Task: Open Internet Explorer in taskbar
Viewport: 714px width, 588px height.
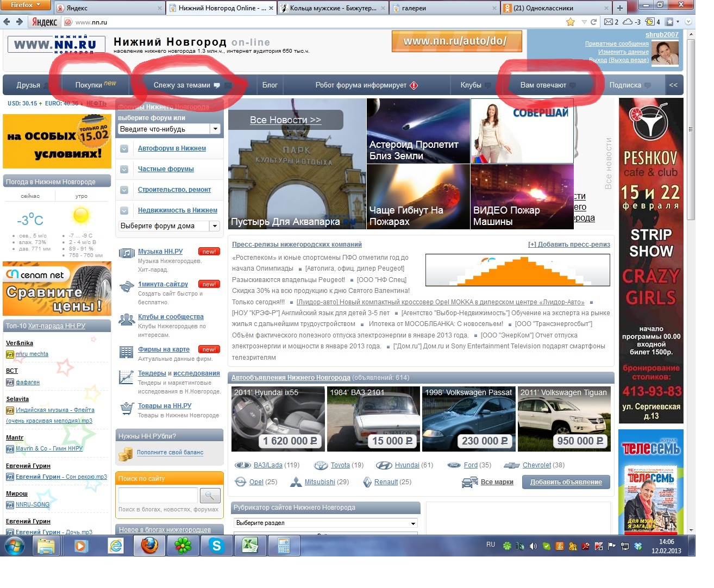Action: click(x=116, y=545)
